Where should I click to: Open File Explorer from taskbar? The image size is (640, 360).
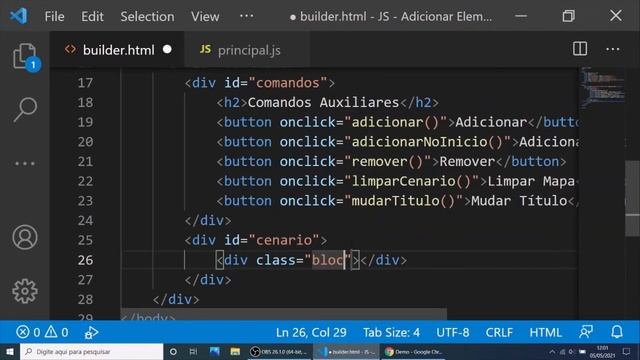(235, 351)
